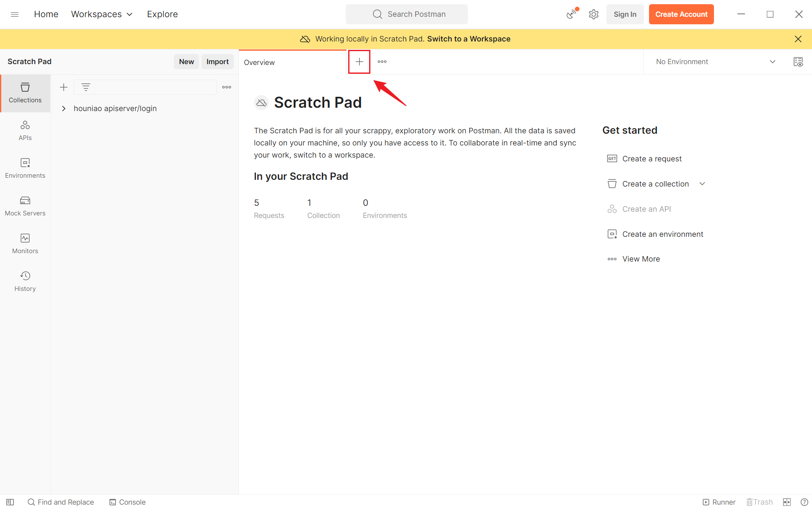Open the Console panel

point(127,502)
